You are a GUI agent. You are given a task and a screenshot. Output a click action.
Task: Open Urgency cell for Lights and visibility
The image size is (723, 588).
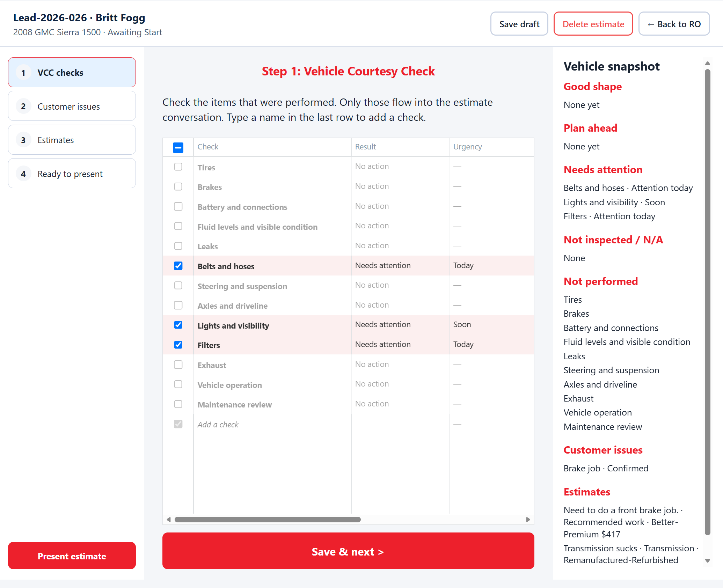pyautogui.click(x=485, y=324)
